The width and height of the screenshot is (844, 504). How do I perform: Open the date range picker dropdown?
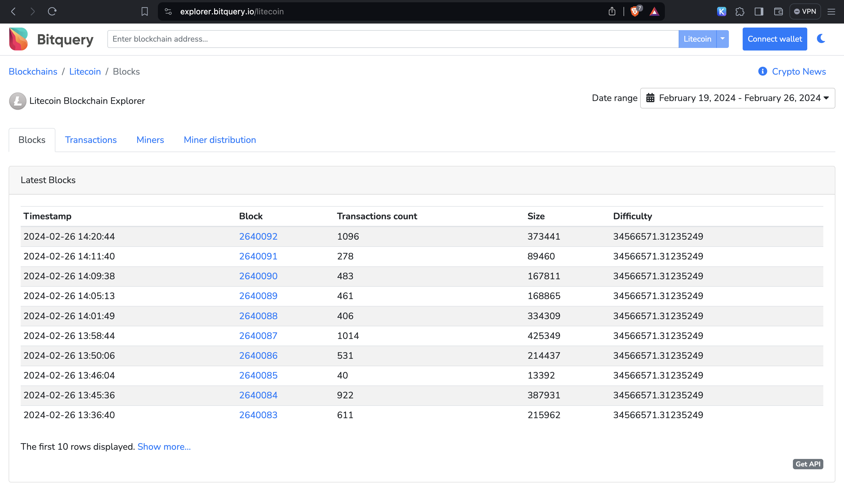click(737, 98)
